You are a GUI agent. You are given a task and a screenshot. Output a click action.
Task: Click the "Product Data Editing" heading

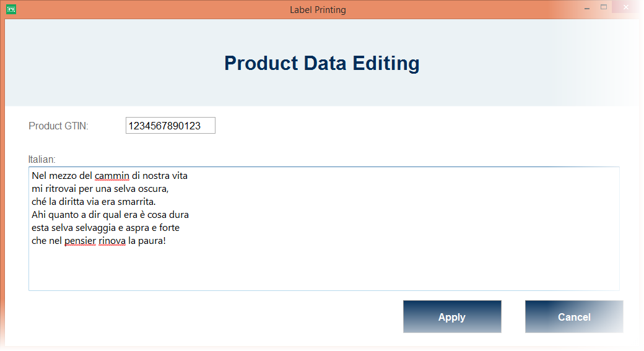pyautogui.click(x=321, y=63)
